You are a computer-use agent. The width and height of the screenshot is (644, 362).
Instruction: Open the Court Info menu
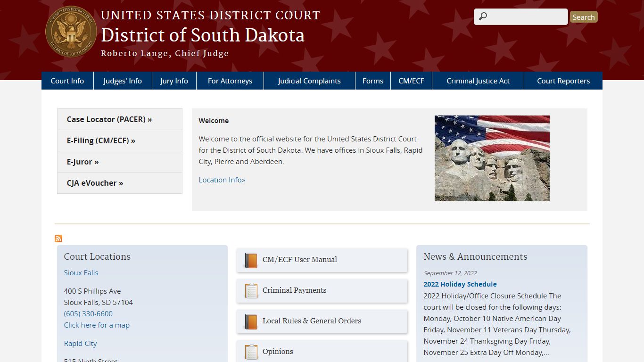coord(67,81)
